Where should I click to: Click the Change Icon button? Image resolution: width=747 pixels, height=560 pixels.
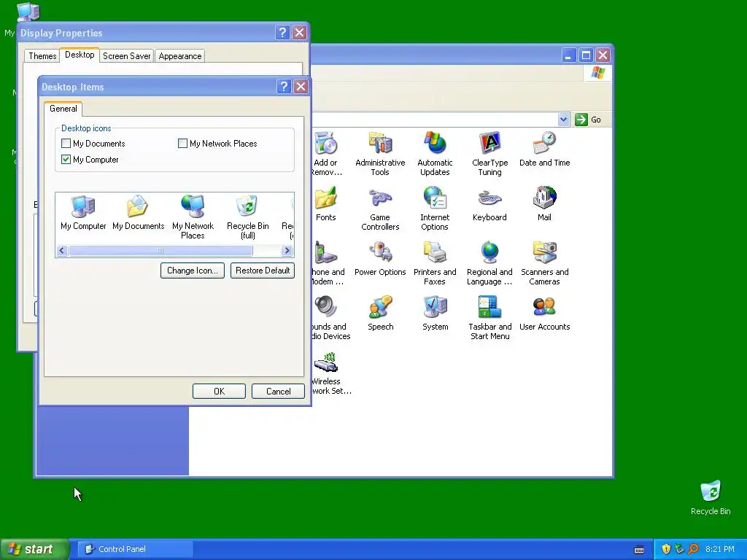pyautogui.click(x=193, y=271)
